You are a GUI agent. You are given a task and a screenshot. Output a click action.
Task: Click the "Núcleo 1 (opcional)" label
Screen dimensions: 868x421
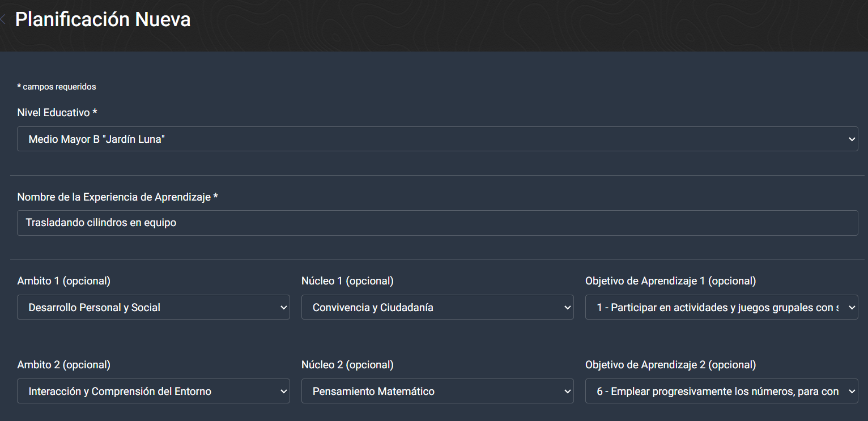(x=347, y=280)
